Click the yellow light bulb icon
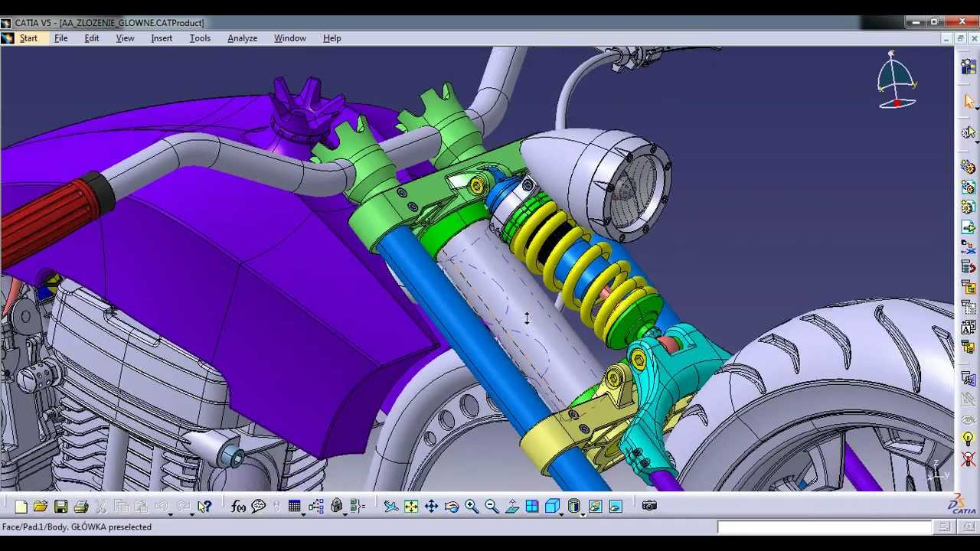980x551 pixels. tap(969, 439)
